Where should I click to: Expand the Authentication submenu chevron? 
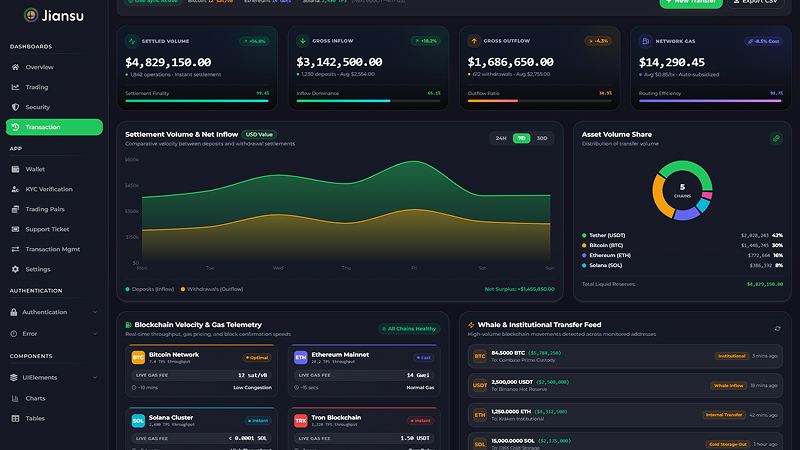[95, 312]
